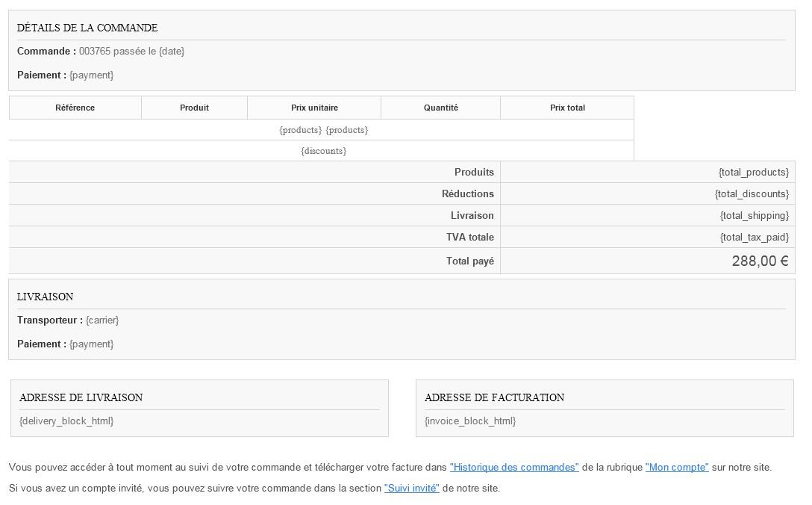This screenshot has width=812, height=505.
Task: Click the {delivery_block_html} placeholder
Action: pos(66,421)
